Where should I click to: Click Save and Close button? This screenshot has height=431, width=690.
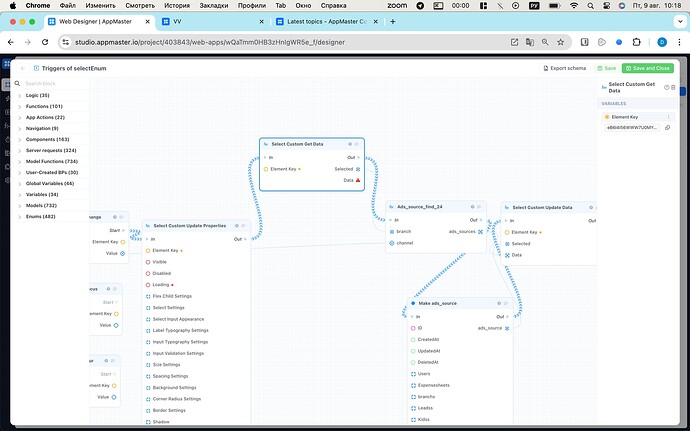(x=648, y=68)
